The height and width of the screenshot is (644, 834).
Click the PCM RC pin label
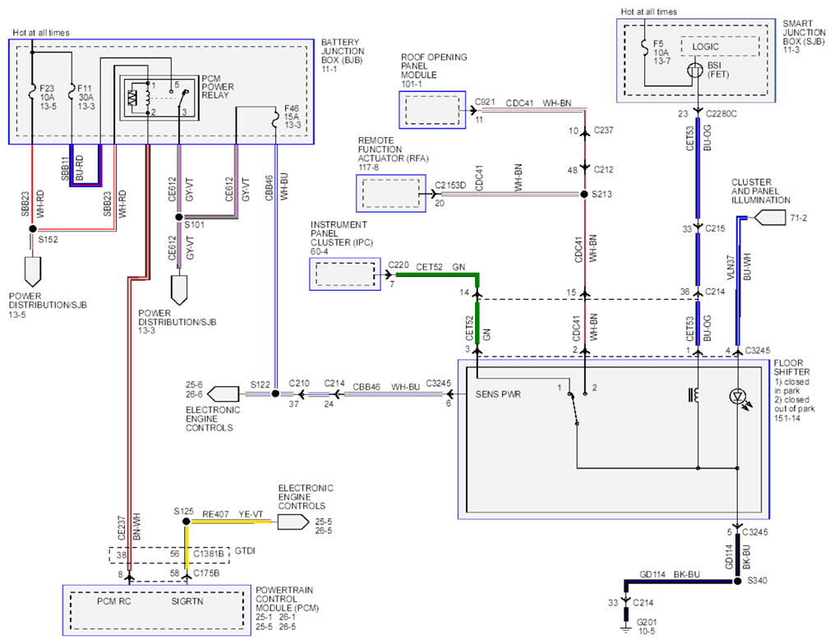[x=114, y=601]
